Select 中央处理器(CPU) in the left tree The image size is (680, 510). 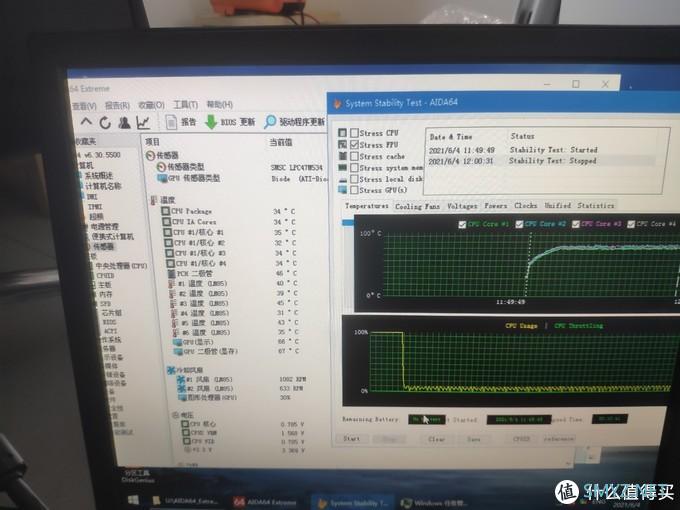(x=121, y=266)
